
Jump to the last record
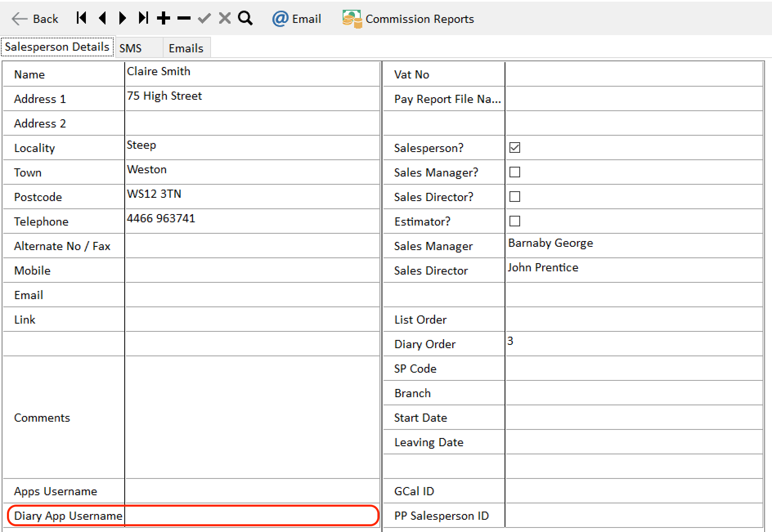(x=143, y=18)
